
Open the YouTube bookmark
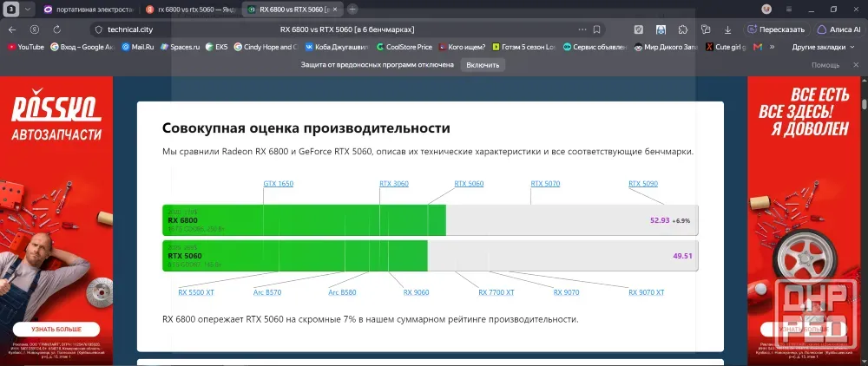pos(26,47)
